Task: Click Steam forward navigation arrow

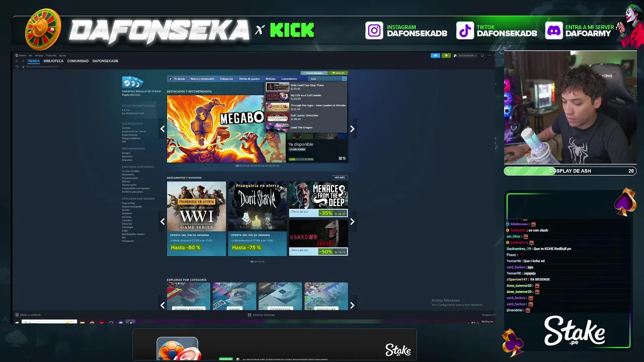Action: coord(23,61)
